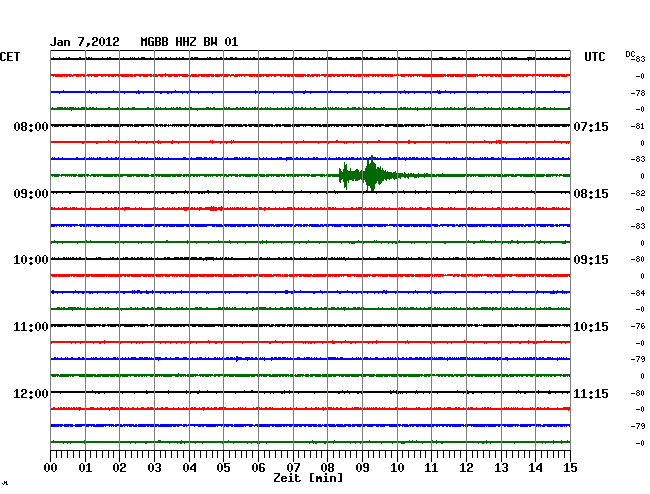Click the '01' minute axis label
The width and height of the screenshot is (650, 494).
pos(85,467)
